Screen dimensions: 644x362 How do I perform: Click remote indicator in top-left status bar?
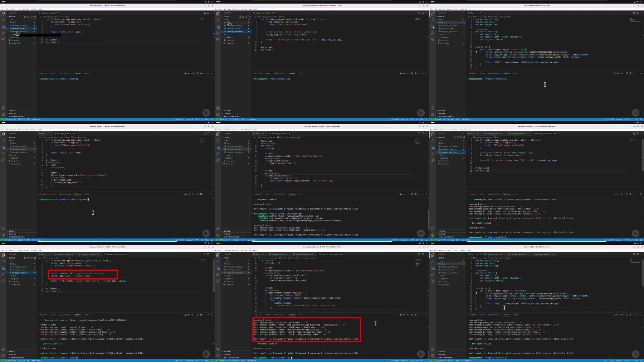coord(2,119)
